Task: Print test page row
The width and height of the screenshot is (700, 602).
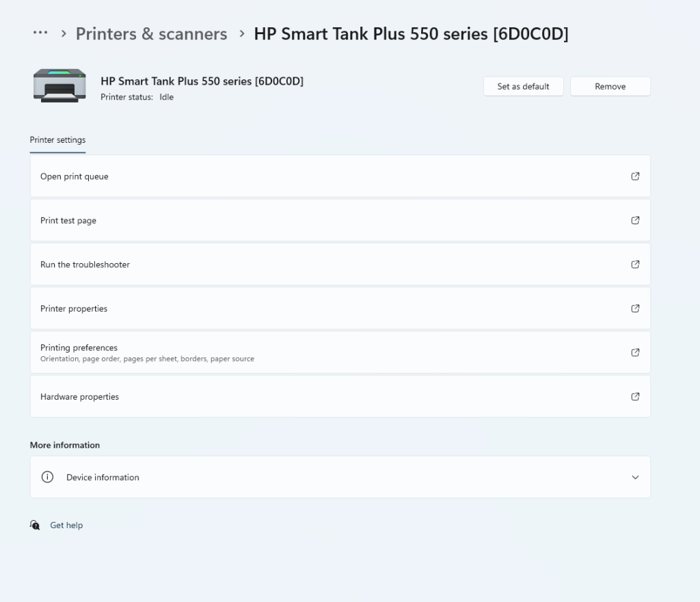Action: click(340, 221)
